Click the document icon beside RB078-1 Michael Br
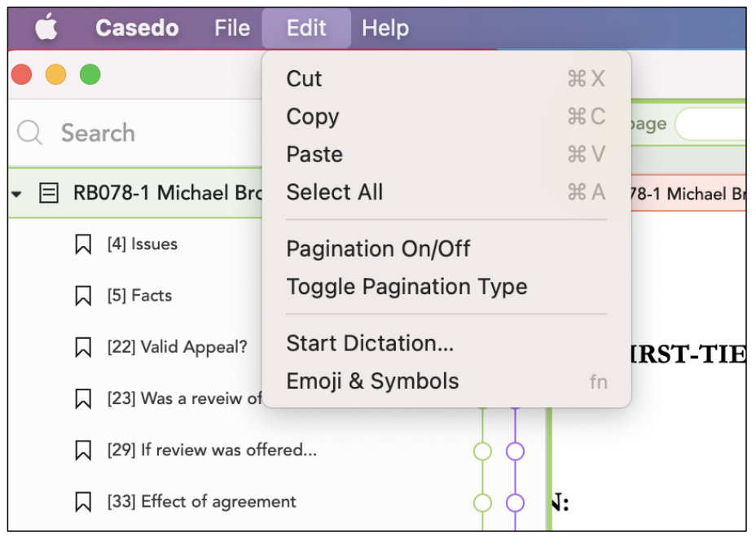 click(x=49, y=193)
